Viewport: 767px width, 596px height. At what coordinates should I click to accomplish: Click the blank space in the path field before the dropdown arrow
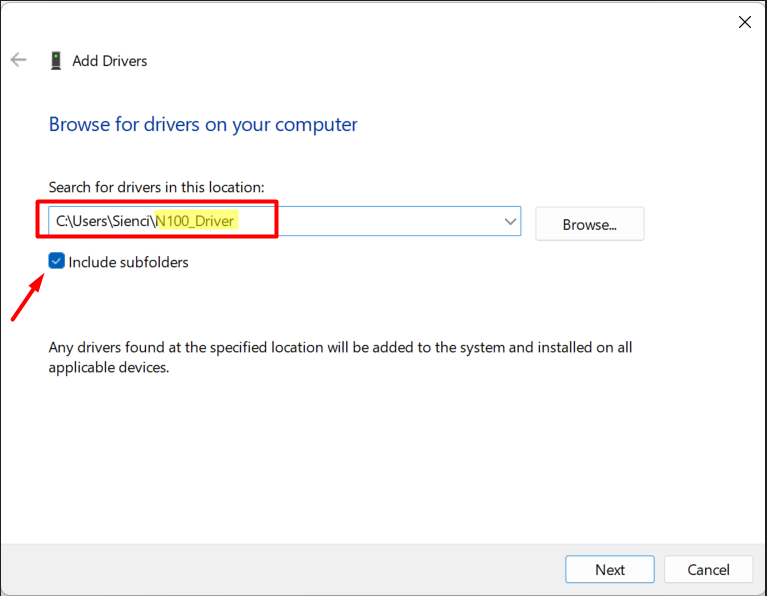[x=400, y=221]
